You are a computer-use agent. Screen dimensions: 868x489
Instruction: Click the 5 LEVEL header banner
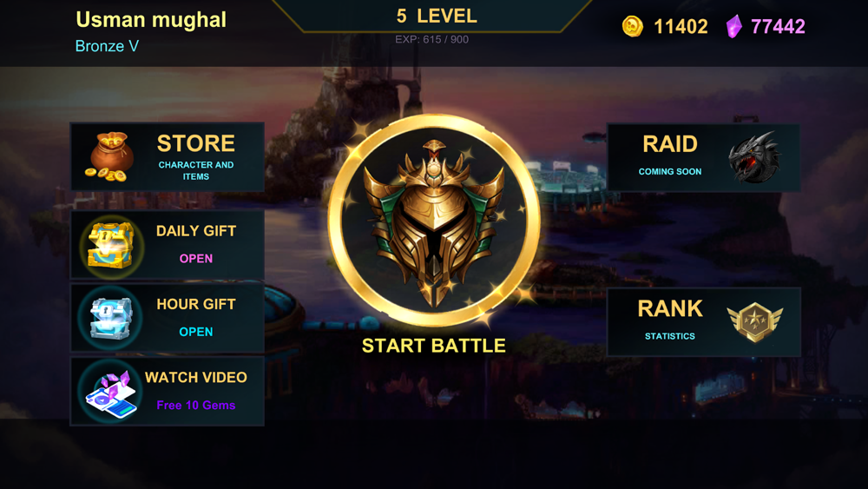coord(437,16)
